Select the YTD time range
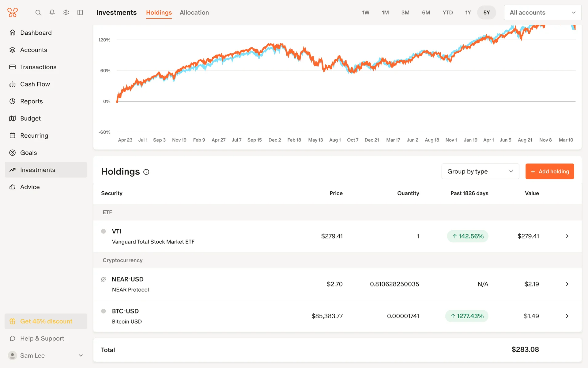The height and width of the screenshot is (368, 588). pos(447,13)
